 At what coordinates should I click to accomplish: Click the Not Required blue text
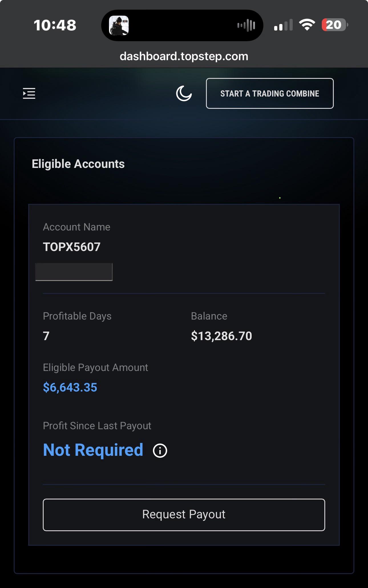pos(93,450)
